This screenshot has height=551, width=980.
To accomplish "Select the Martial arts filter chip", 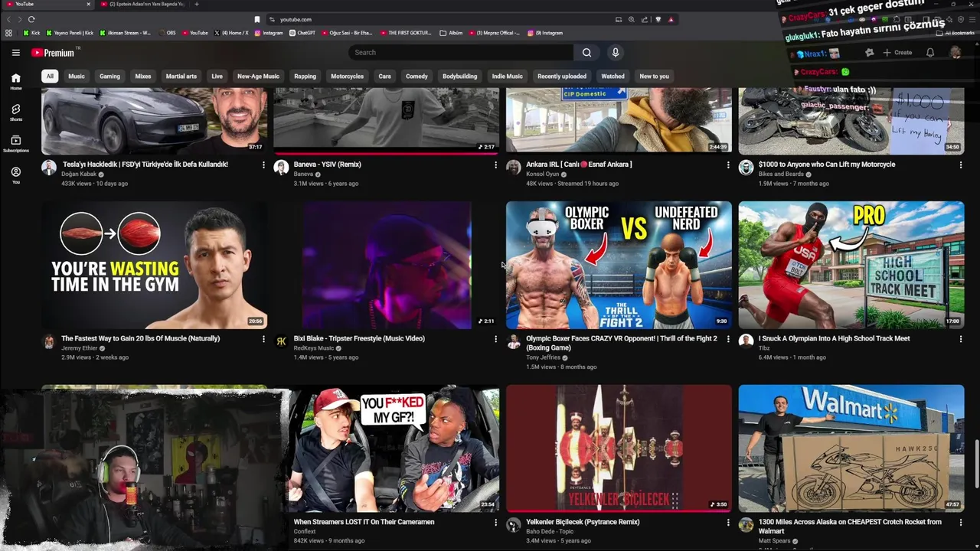I will 181,76.
